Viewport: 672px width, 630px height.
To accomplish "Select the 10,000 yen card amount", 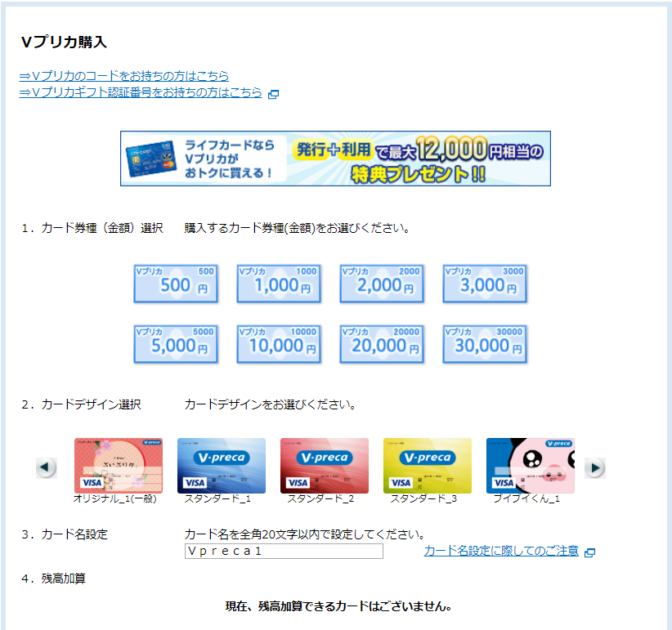I will point(279,344).
